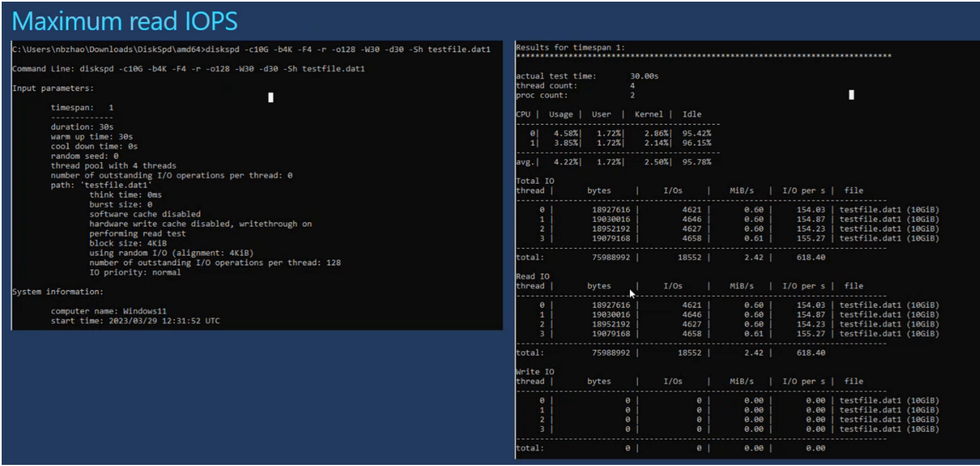Select thread 0 I/O per s 154.03 under Read IO
Image resolution: width=980 pixels, height=466 pixels.
pos(811,305)
